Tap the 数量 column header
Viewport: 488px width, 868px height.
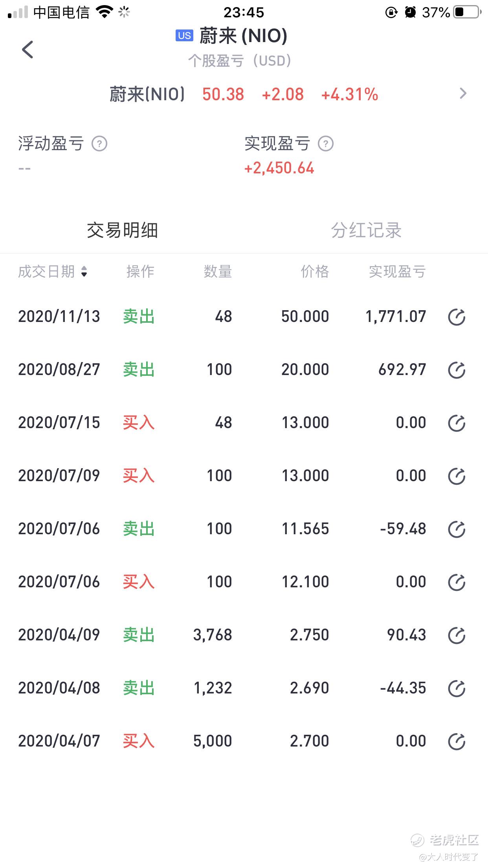218,272
